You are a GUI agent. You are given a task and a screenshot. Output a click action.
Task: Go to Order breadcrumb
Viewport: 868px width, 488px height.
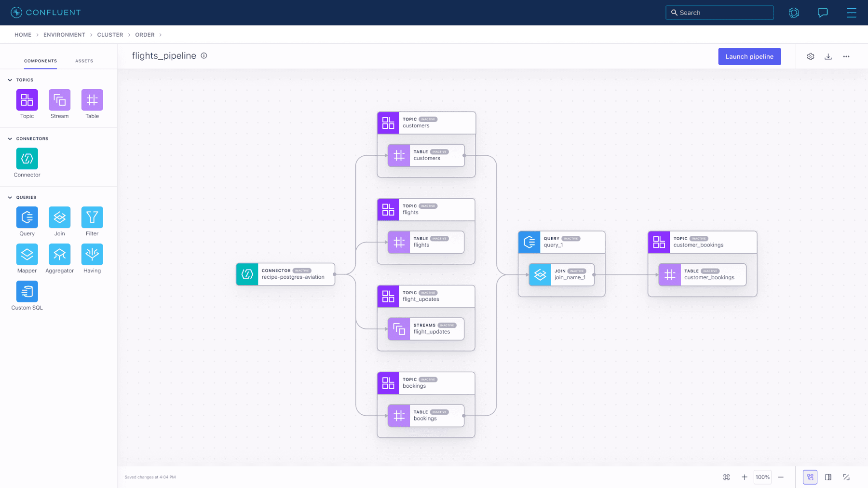click(145, 35)
